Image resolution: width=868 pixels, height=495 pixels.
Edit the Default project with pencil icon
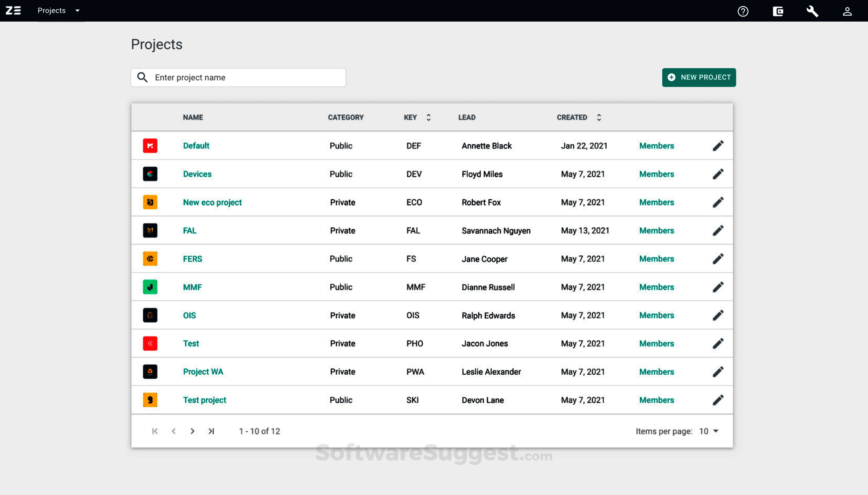click(718, 146)
